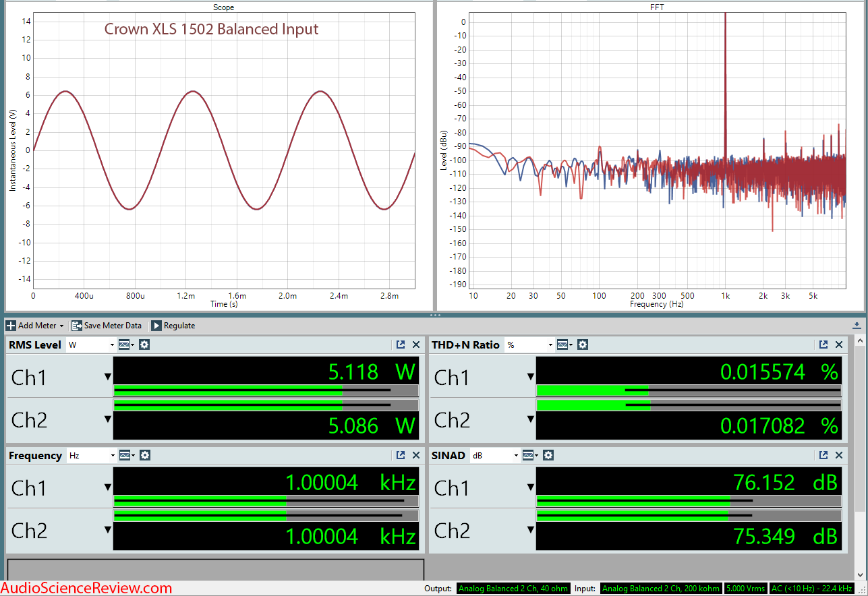Expand Frequency Ch2 triangle menu
The image size is (868, 596).
point(107,530)
